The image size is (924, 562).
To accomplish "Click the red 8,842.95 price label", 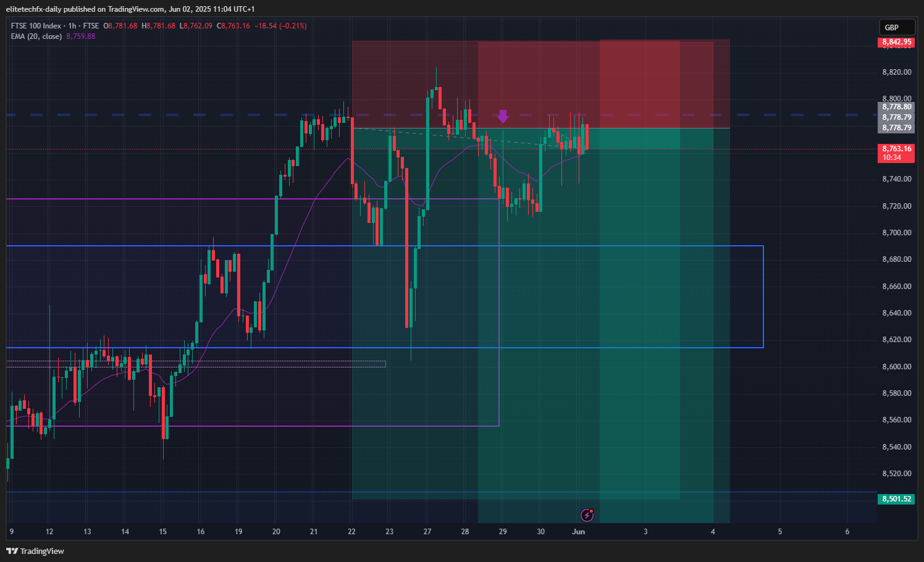I will coord(896,42).
